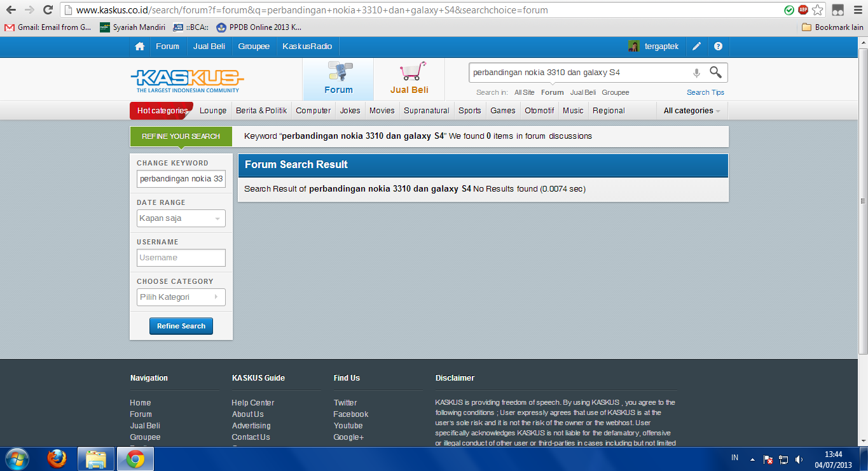
Task: Open Date Range dropdown Kapan saja
Action: coord(181,218)
